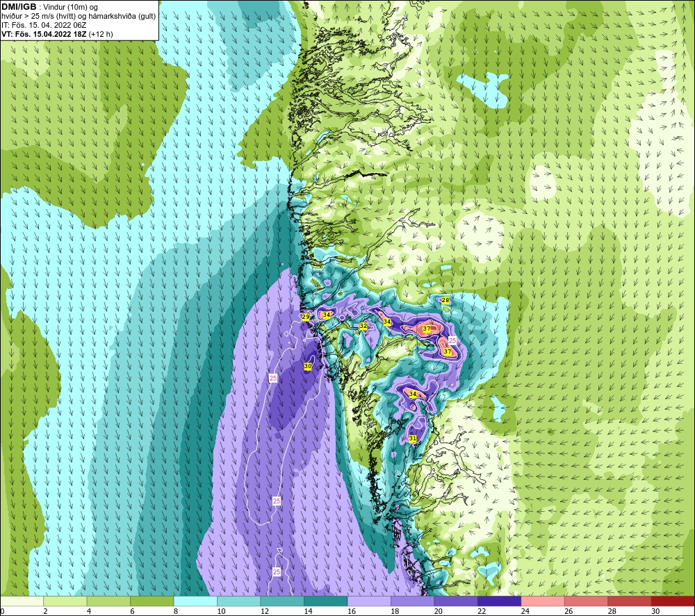Select the 6–8 m/s darker green scale swatch

(152, 601)
